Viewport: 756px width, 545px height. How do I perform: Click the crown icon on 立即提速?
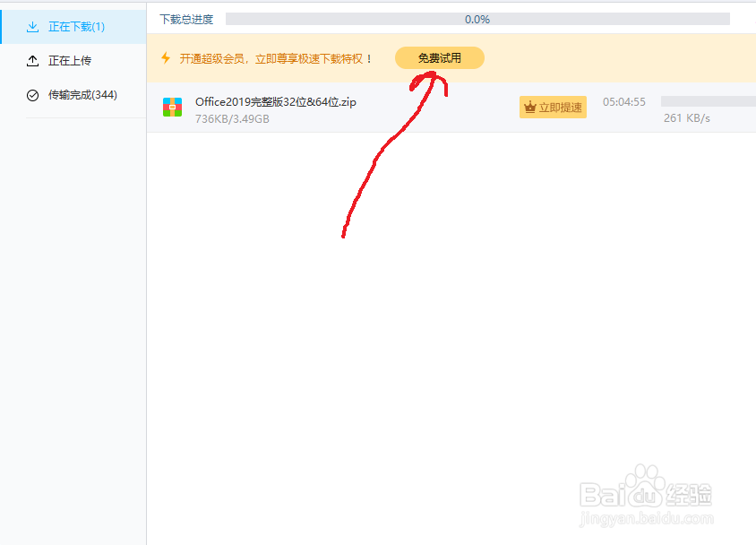(530, 107)
